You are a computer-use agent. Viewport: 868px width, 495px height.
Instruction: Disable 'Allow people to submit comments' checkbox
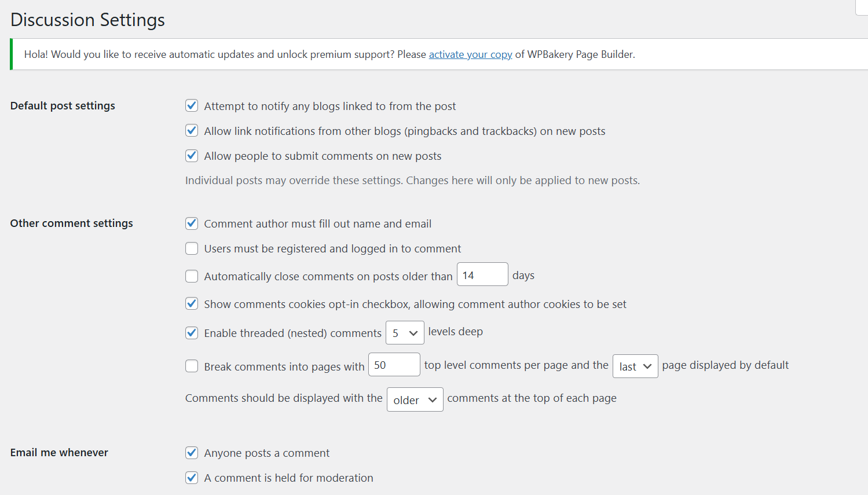point(192,155)
